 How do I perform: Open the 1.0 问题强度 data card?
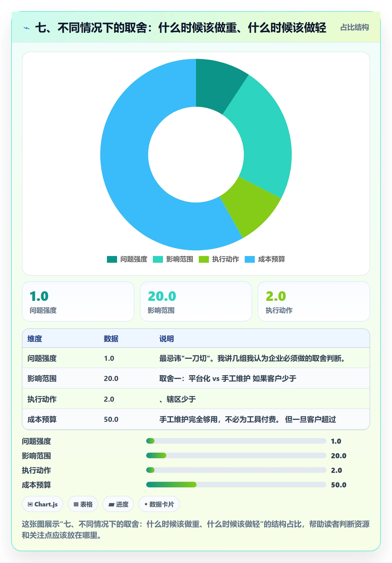[x=78, y=301]
